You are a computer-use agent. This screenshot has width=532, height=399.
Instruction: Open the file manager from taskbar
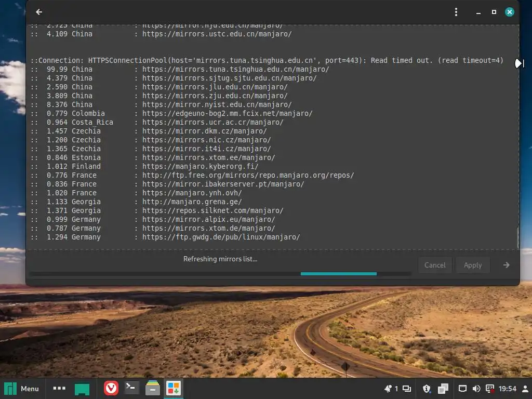pos(152,388)
